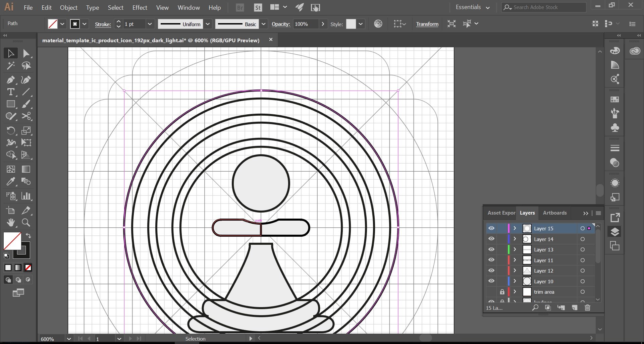Open stroke weight dropdown
Screen dimensions: 644x344
pos(150,24)
